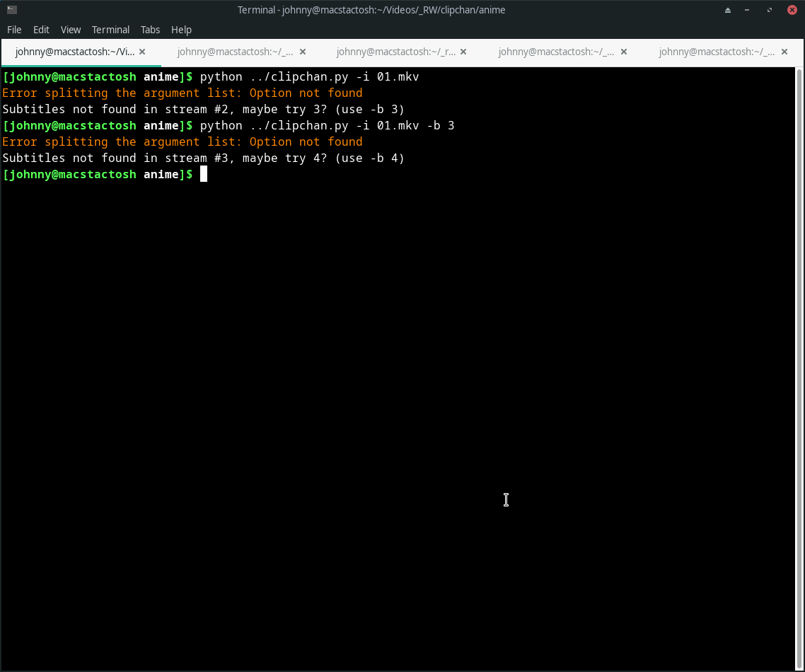Minimize the Terminal window
Screen dimensions: 805x672
(x=747, y=11)
